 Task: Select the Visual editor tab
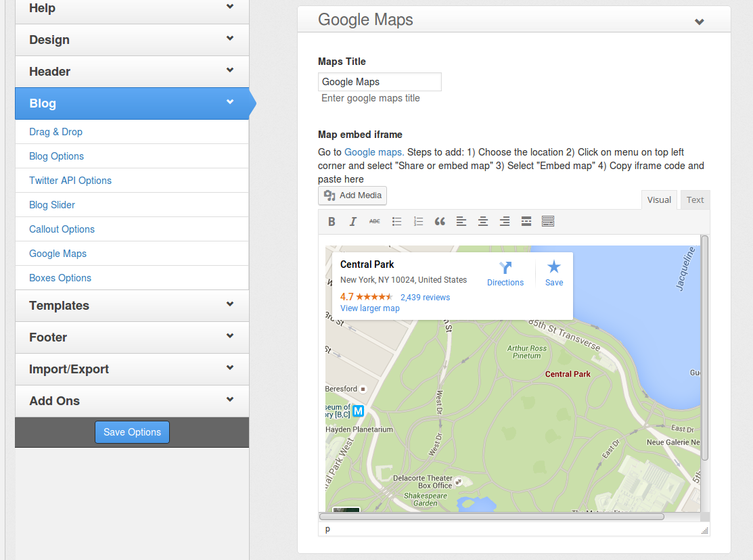659,200
